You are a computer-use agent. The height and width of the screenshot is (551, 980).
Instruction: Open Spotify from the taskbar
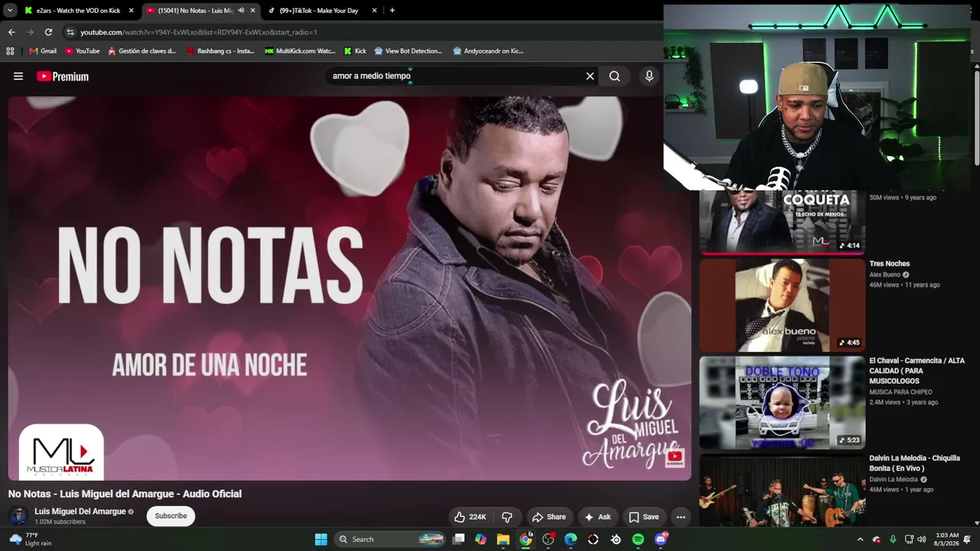pyautogui.click(x=638, y=540)
